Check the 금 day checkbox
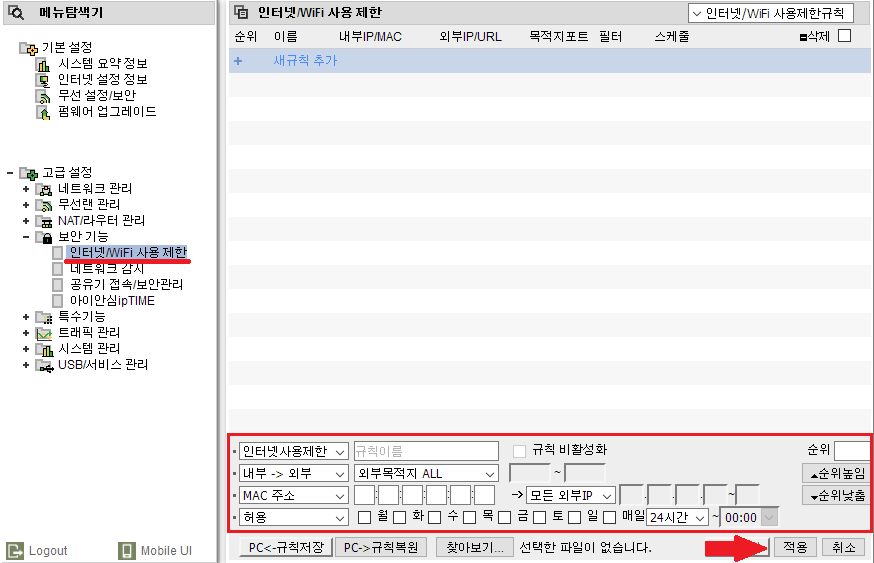This screenshot has height=563, width=874. [x=505, y=517]
